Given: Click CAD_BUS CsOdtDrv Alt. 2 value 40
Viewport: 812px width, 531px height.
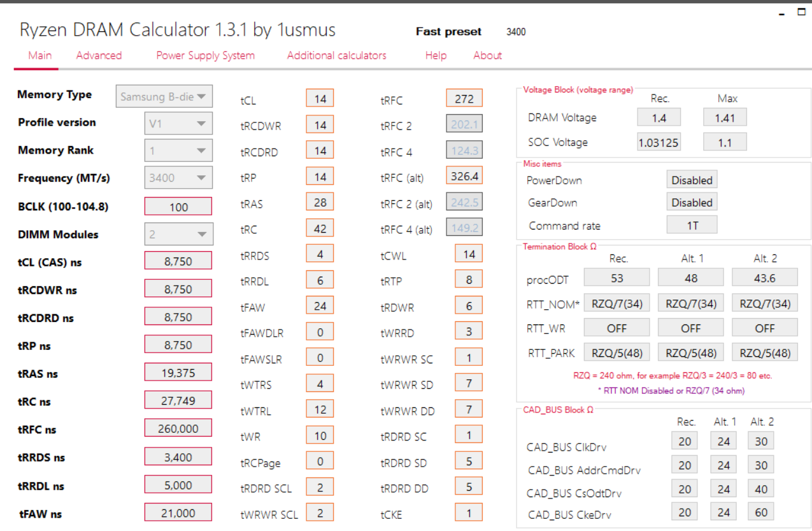Looking at the screenshot, I should (x=761, y=488).
